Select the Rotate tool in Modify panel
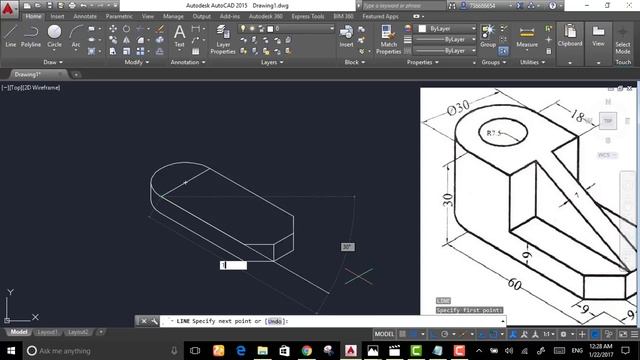640x360 pixels. (127, 29)
